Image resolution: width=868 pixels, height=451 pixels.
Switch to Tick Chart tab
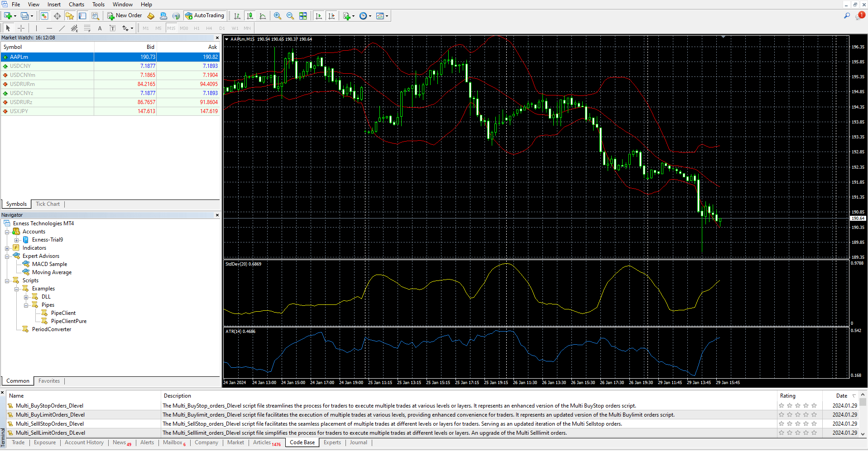pos(48,204)
